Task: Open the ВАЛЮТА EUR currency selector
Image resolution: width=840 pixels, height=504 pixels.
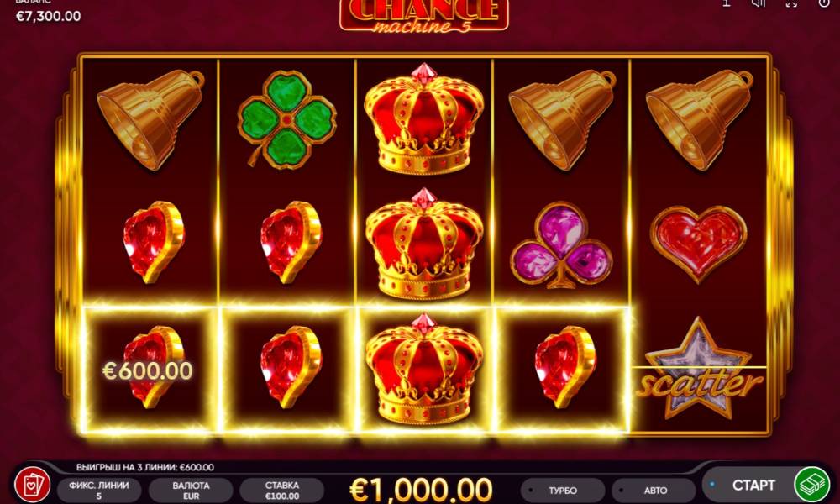Action: coord(191,490)
